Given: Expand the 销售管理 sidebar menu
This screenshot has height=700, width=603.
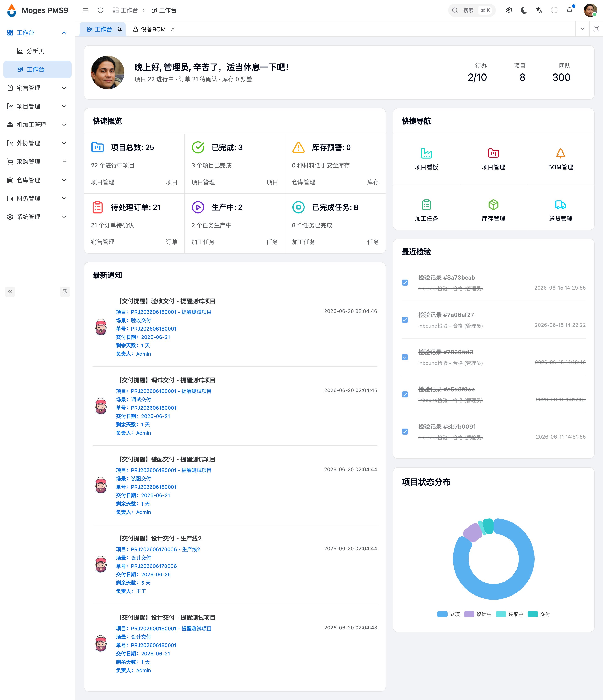Looking at the screenshot, I should pos(37,88).
